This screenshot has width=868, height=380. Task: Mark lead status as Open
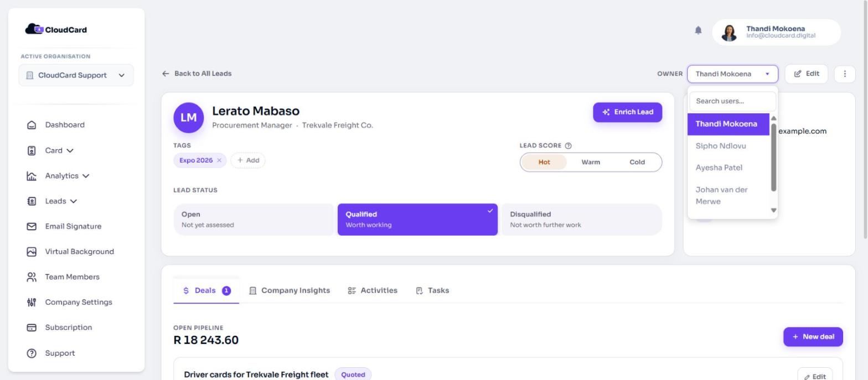(x=254, y=220)
